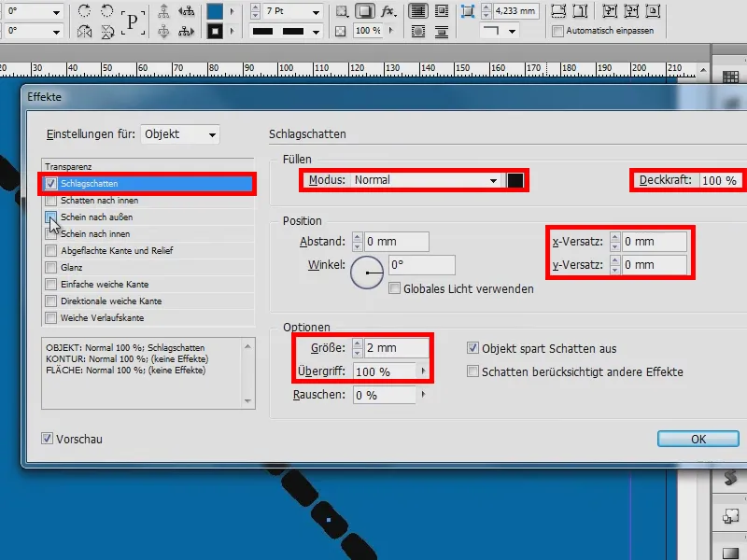747x560 pixels.
Task: Click the Winkel angle dial
Action: (x=367, y=273)
